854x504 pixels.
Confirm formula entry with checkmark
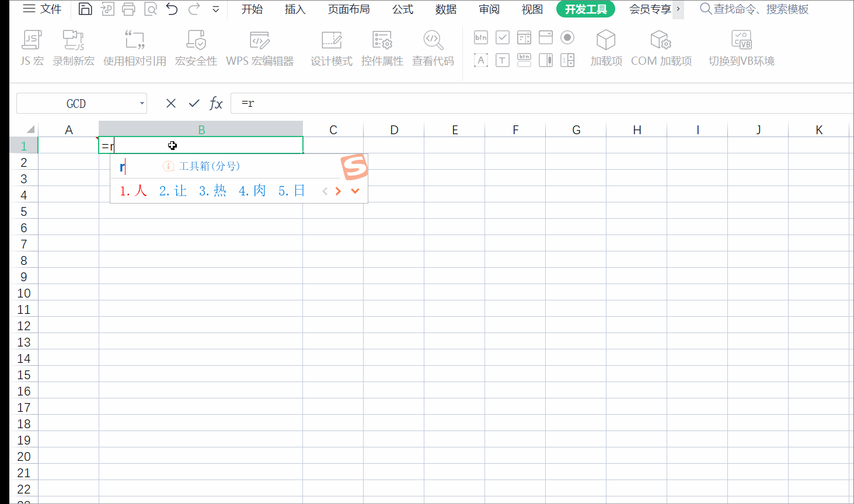pos(194,103)
